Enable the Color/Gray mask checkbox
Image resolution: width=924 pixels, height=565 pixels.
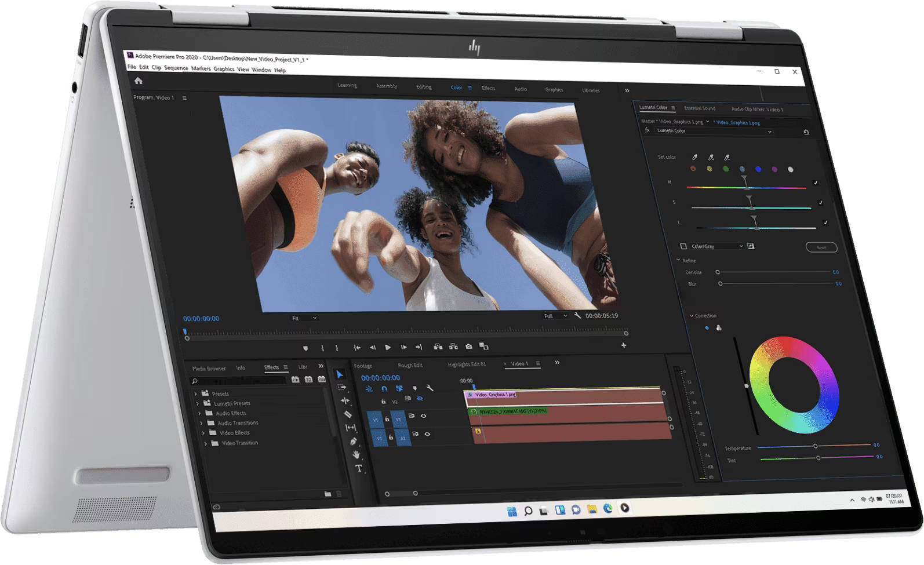point(683,246)
